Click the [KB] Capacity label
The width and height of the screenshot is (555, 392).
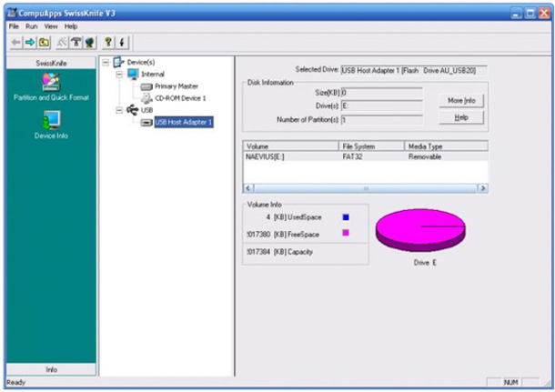tap(294, 252)
